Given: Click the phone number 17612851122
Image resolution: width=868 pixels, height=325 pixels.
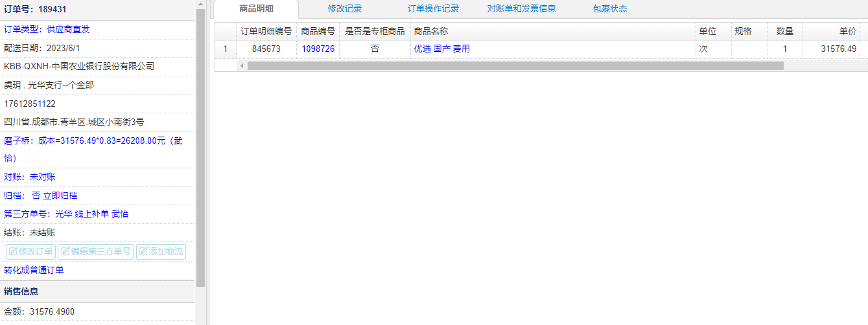Looking at the screenshot, I should pos(30,104).
